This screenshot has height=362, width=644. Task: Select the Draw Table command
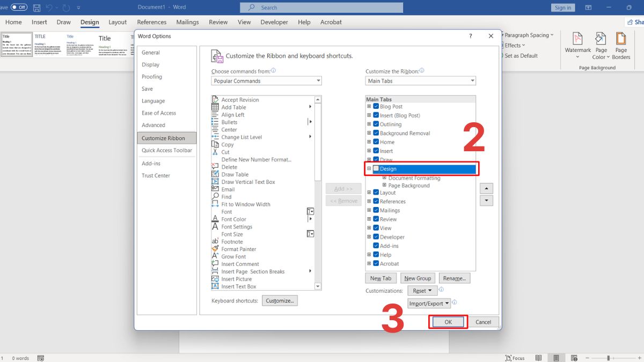coord(235,175)
